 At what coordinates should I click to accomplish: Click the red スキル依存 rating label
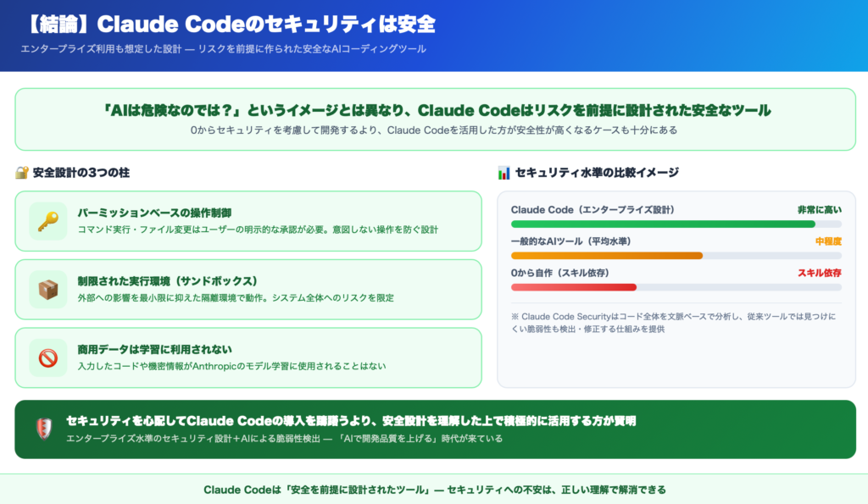[819, 273]
